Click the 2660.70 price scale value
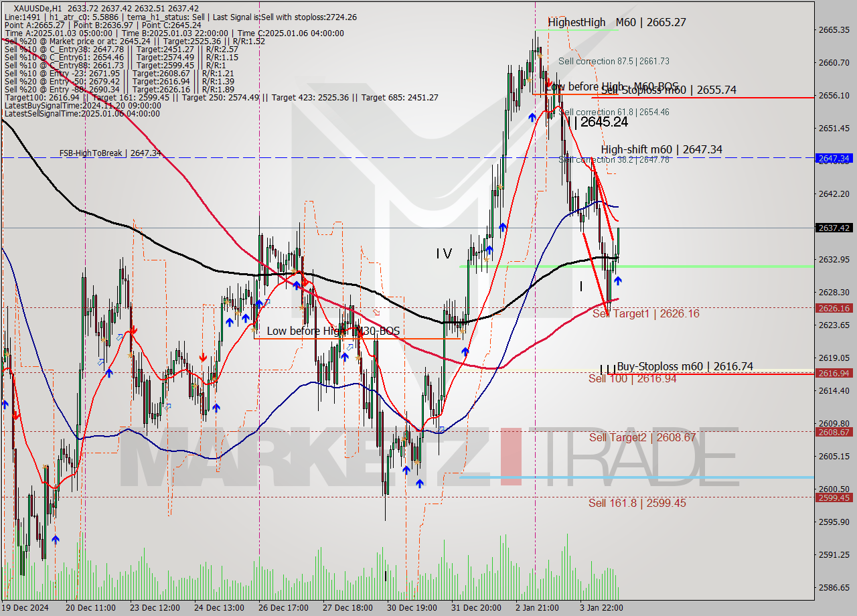Screen dimensions: 857x616 click(x=834, y=62)
